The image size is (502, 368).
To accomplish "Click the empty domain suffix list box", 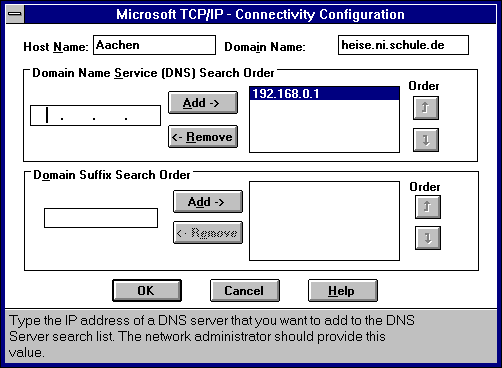I will (324, 221).
